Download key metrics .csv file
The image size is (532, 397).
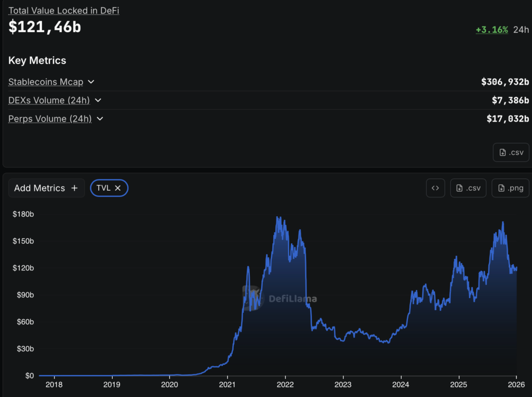click(x=511, y=152)
